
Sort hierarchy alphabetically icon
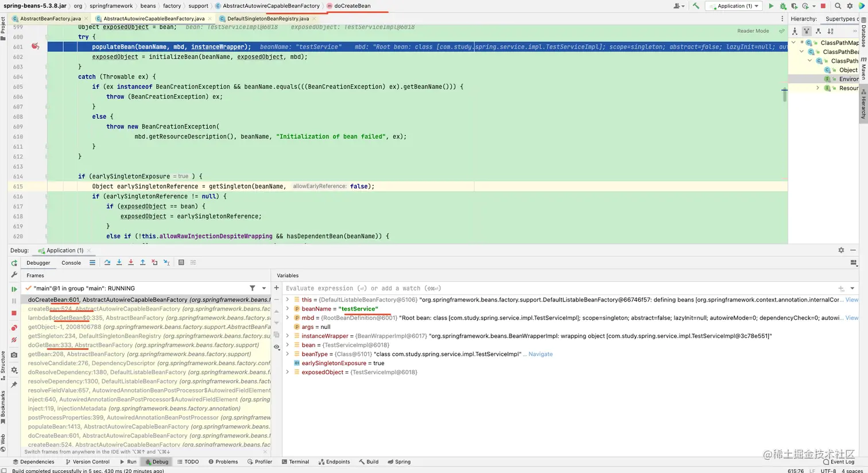(x=830, y=31)
